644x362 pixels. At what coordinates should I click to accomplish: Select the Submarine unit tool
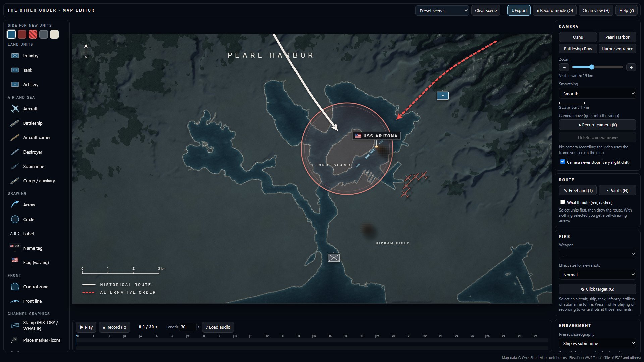[37, 166]
